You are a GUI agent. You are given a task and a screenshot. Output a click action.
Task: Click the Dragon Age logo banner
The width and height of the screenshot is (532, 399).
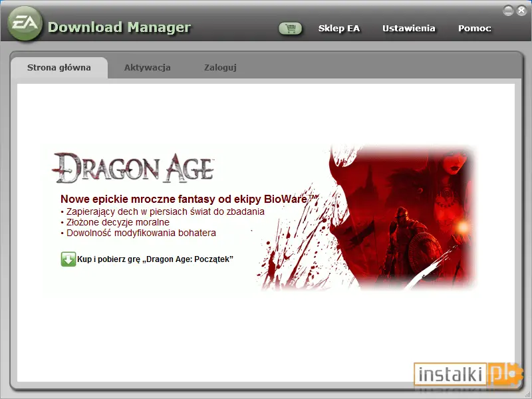pyautogui.click(x=133, y=168)
